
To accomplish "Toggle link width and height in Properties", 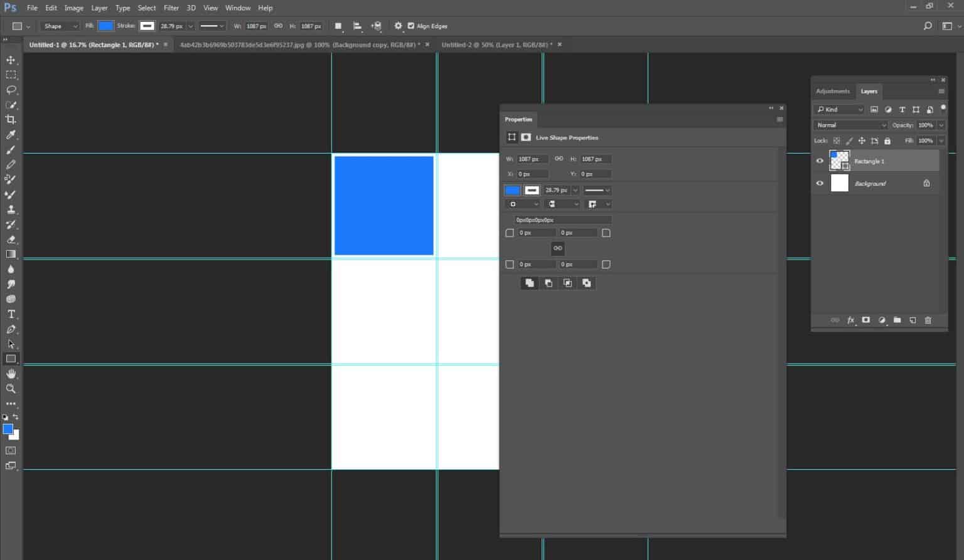I will coord(559,159).
